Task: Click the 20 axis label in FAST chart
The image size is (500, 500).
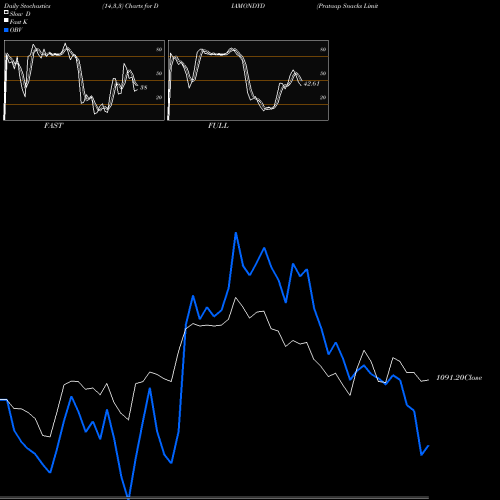Action: pyautogui.click(x=159, y=97)
